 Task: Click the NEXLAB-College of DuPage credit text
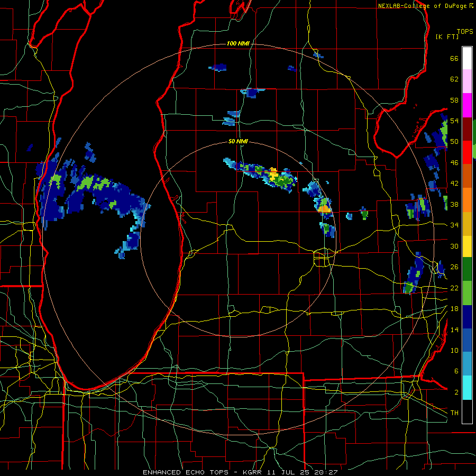(422, 6)
